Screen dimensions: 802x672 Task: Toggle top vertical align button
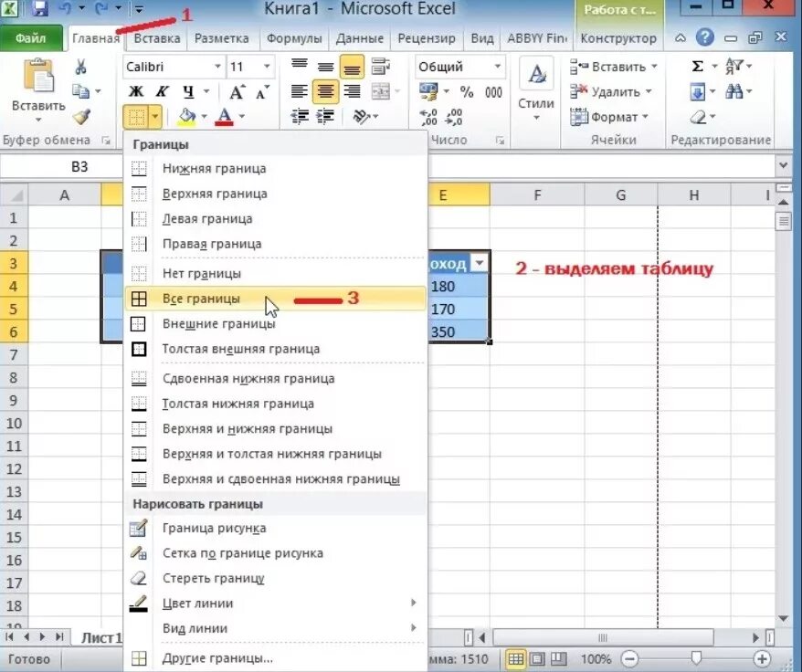(x=300, y=65)
